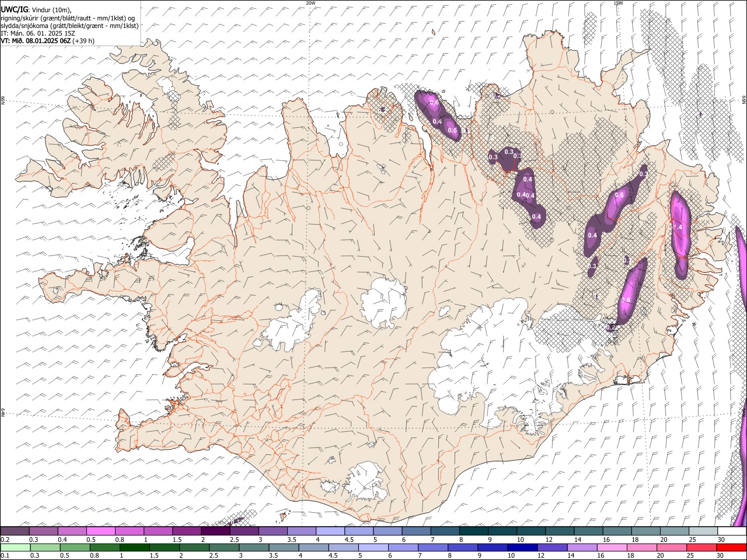Select the darkest purple swatch labelled 2 in the upper legend

pyautogui.click(x=215, y=531)
